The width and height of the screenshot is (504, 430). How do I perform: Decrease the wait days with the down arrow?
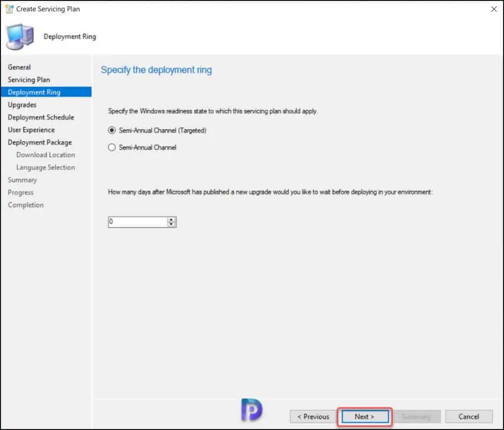171,224
